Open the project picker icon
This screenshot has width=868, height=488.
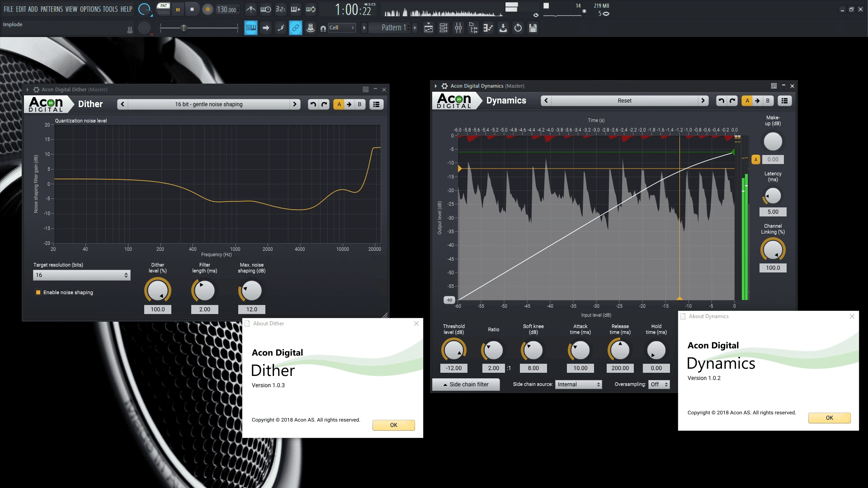click(488, 28)
